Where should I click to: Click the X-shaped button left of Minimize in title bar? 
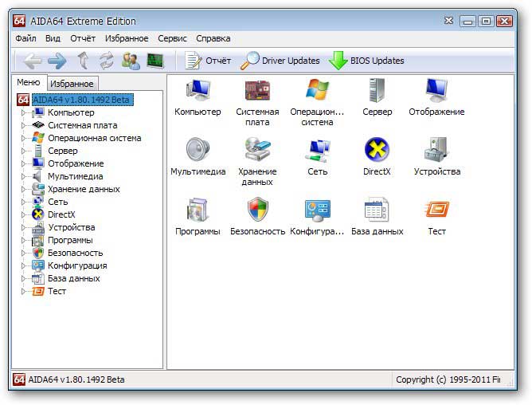pyautogui.click(x=448, y=21)
